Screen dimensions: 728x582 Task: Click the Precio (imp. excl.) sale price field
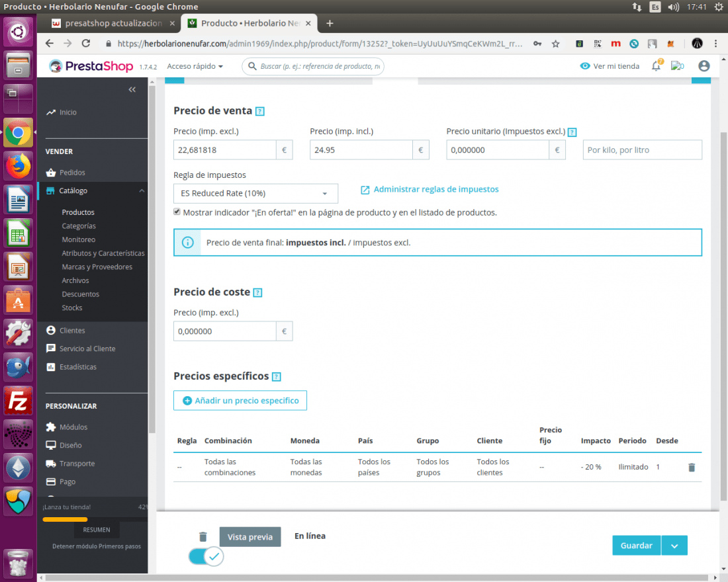[x=225, y=150]
